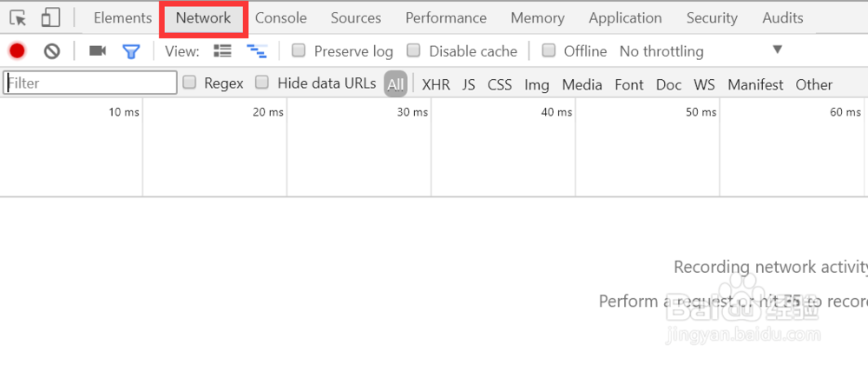
Task: Stop recording with the red record button
Action: 17,51
